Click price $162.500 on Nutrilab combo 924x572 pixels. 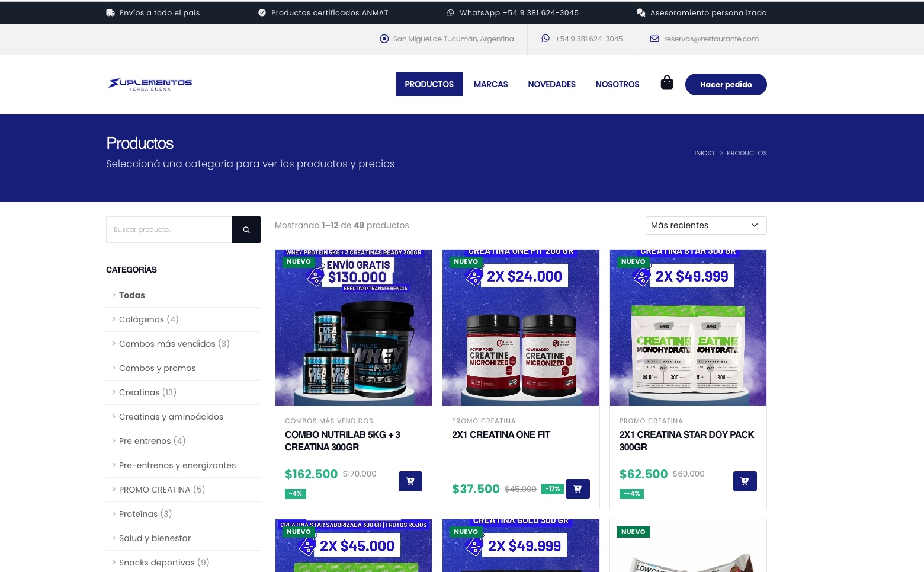312,474
